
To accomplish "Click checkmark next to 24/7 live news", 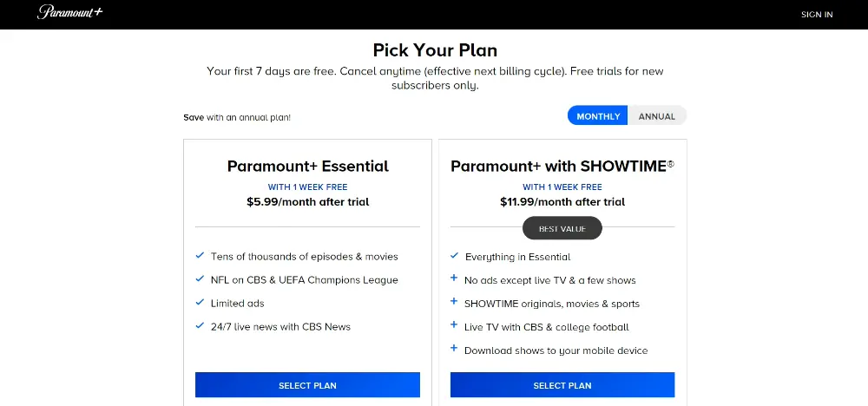I will coord(200,325).
